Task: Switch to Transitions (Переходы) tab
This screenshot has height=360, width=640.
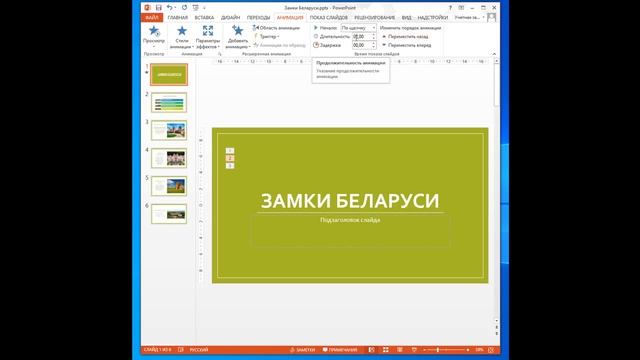Action: pos(258,18)
